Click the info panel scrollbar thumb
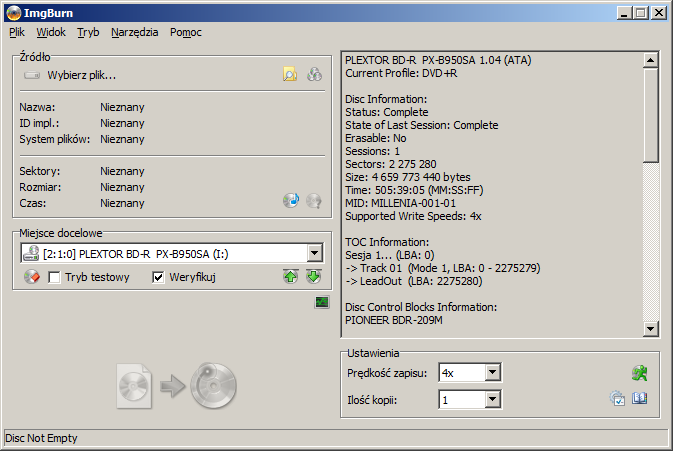 click(x=651, y=115)
